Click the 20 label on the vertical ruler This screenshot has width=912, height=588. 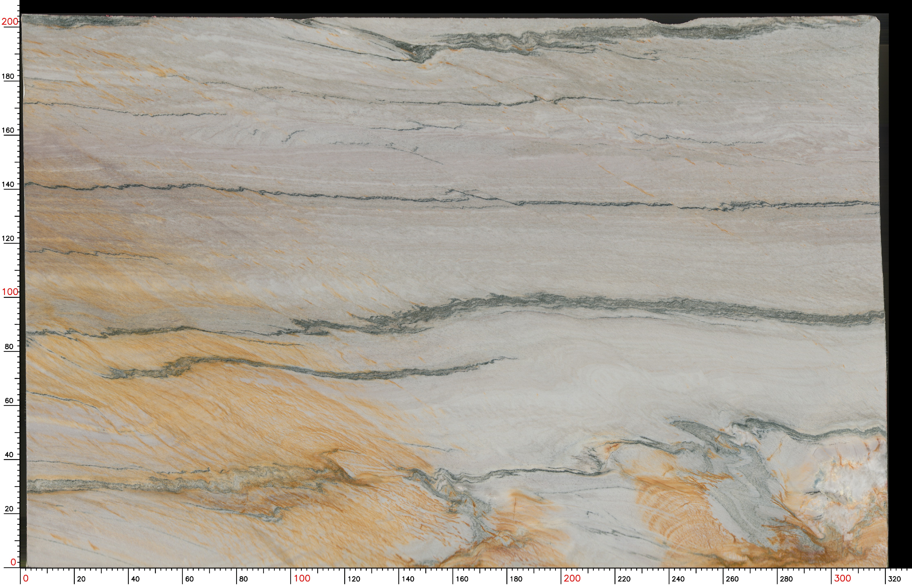[x=9, y=509]
